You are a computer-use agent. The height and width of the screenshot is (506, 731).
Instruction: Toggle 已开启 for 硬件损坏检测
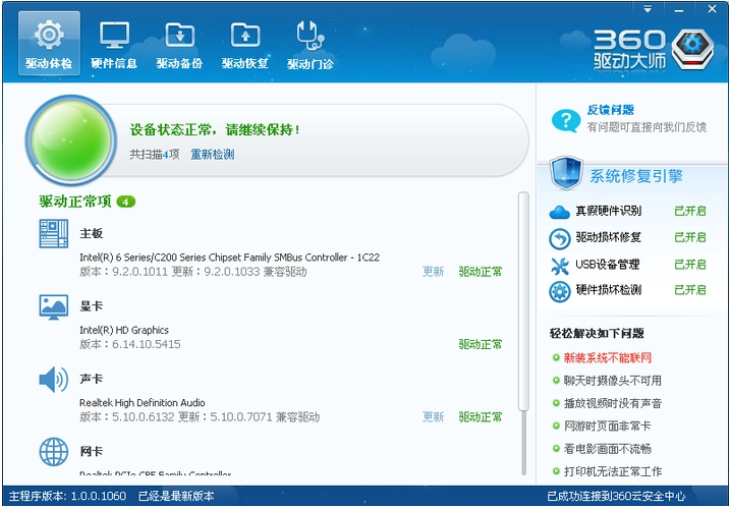(690, 290)
